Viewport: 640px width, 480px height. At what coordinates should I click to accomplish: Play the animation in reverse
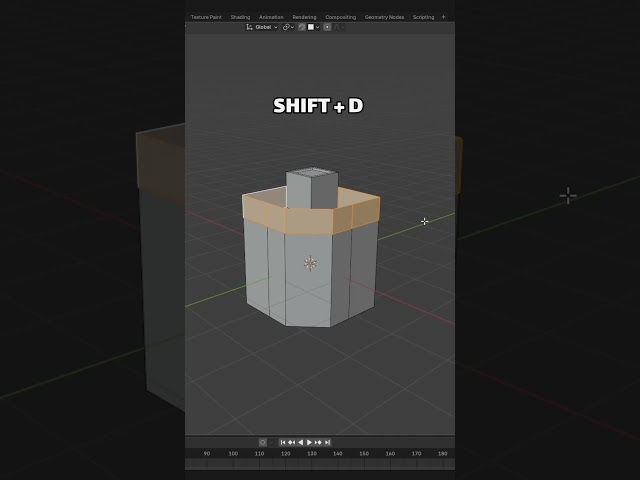coord(300,442)
